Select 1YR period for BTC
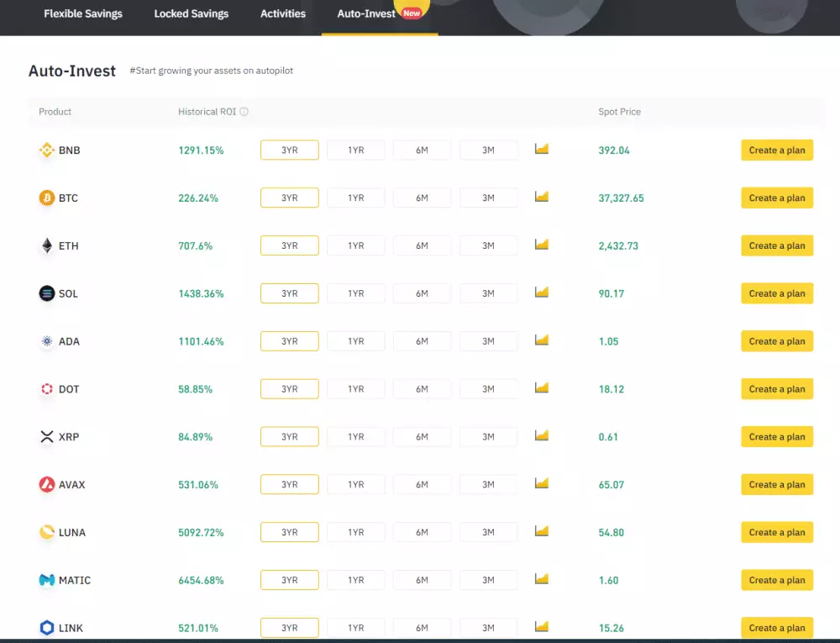 (x=355, y=198)
